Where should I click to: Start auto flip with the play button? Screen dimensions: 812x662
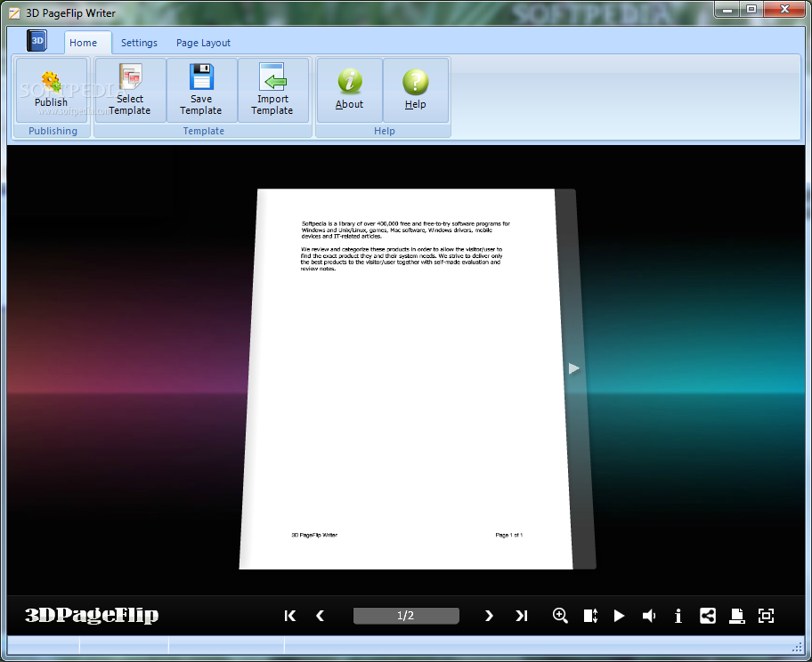click(619, 616)
